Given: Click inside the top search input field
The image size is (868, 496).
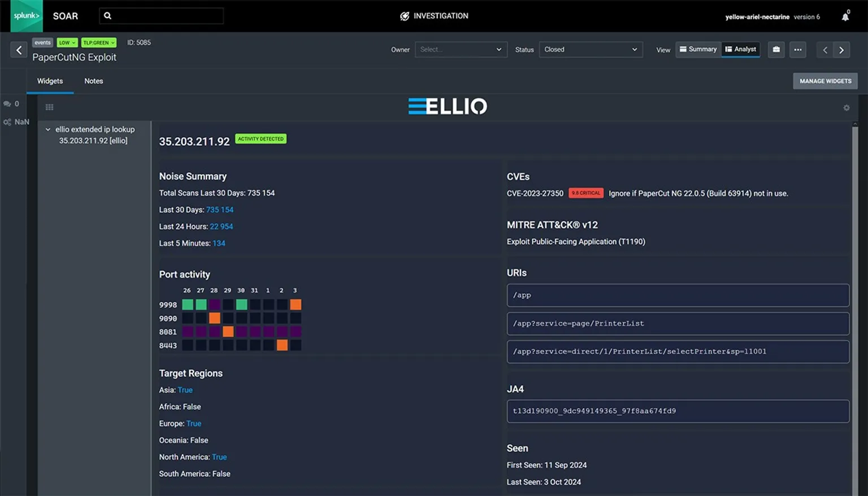Looking at the screenshot, I should pyautogui.click(x=164, y=15).
